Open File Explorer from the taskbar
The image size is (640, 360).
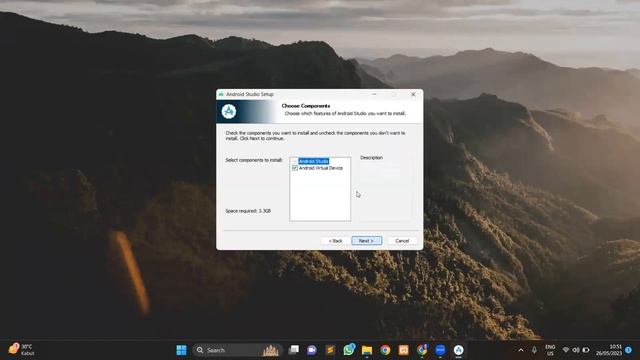367,350
